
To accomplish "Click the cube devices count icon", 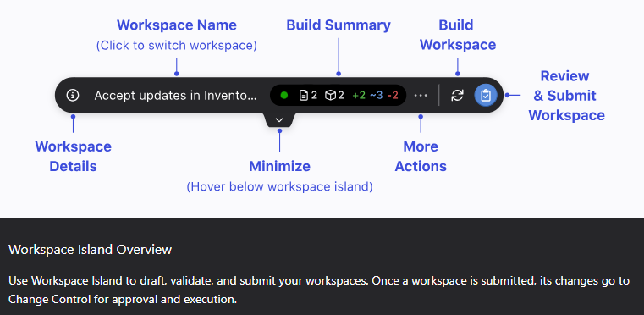I will [x=330, y=96].
